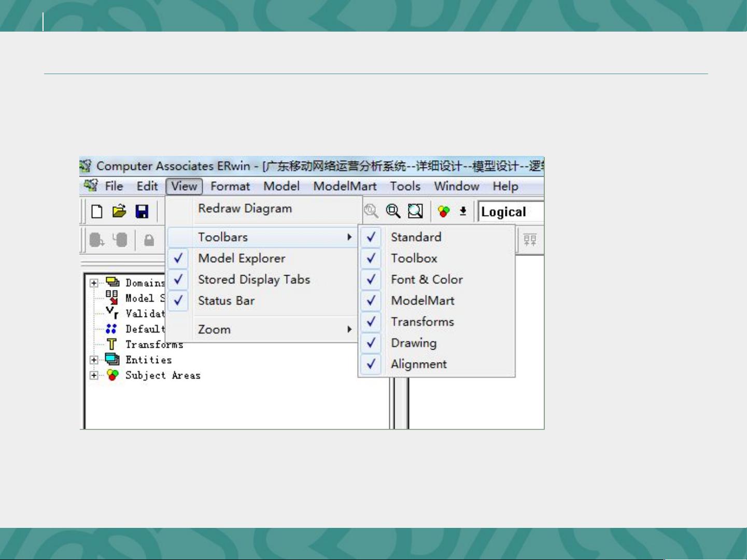The width and height of the screenshot is (747, 560).
Task: Click the second greyed ModelMart database icon
Action: tap(120, 240)
